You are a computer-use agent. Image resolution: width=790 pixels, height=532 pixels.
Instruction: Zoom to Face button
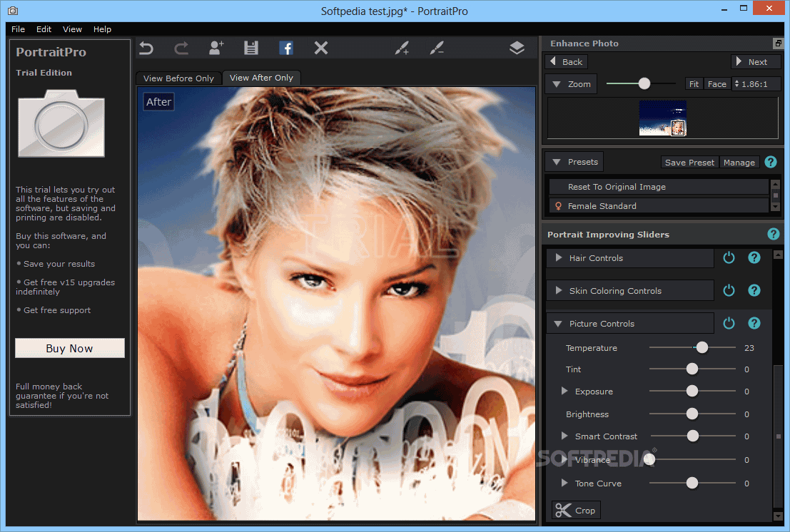716,84
